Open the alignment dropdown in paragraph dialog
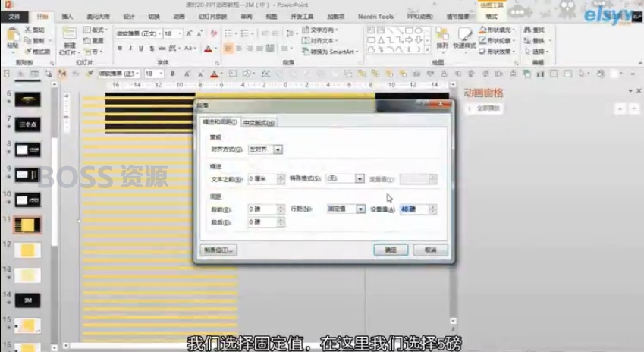The image size is (644, 352). click(278, 149)
